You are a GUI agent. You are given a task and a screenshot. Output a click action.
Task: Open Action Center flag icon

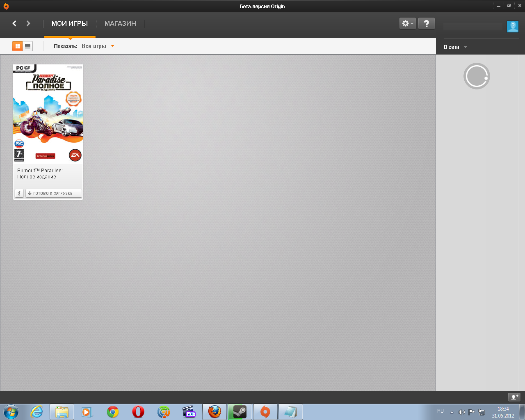point(472,412)
